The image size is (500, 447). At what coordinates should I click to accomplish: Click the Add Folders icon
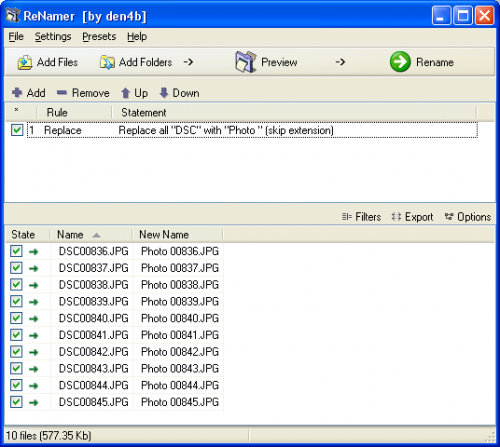[x=107, y=62]
